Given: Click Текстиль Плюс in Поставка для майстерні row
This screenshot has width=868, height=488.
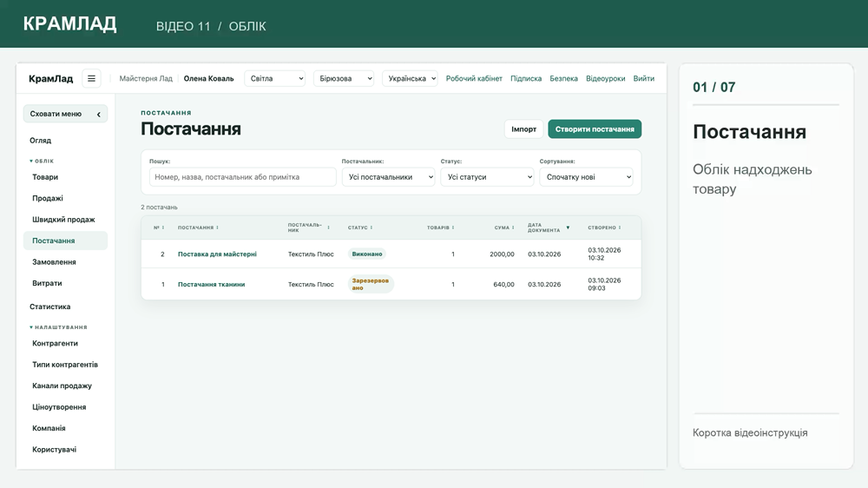Looking at the screenshot, I should click(x=311, y=254).
